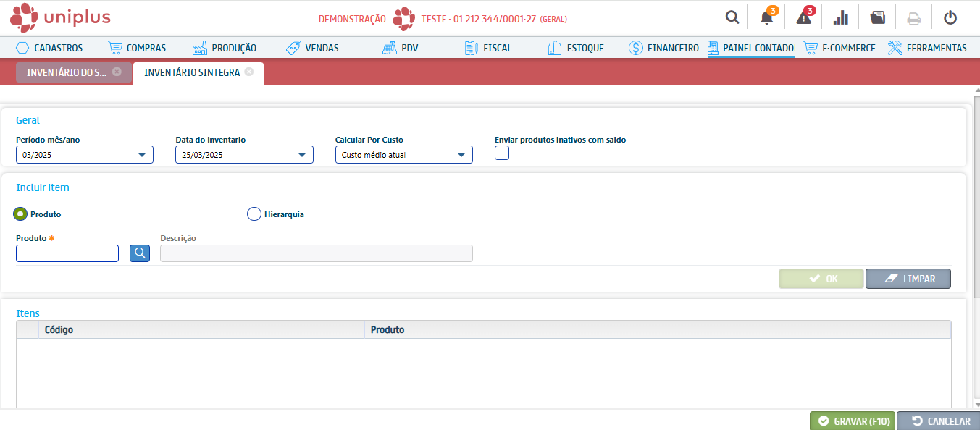Click the folder wallet icon in header
980x430 pixels.
pos(878,17)
